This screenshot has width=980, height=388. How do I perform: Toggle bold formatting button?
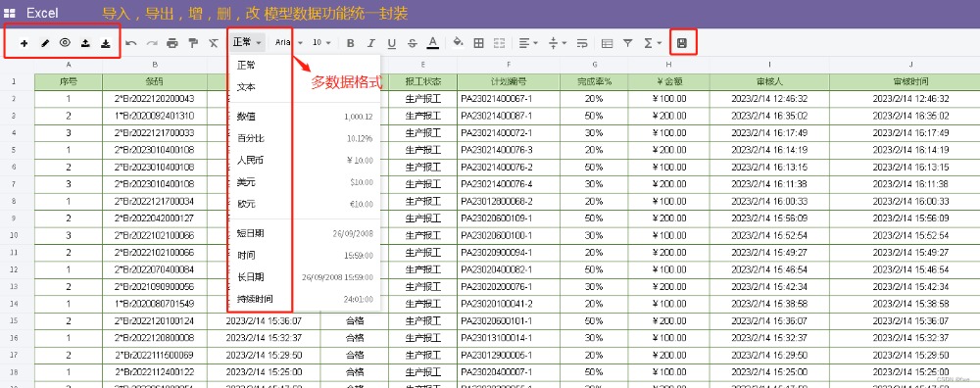coord(350,43)
